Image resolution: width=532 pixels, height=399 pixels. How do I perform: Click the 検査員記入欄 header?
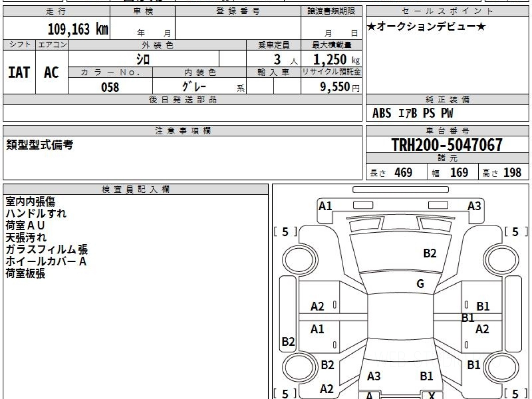coord(136,189)
